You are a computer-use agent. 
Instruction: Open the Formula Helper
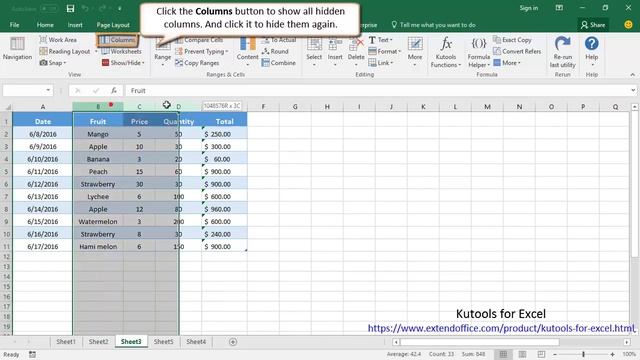[478, 51]
